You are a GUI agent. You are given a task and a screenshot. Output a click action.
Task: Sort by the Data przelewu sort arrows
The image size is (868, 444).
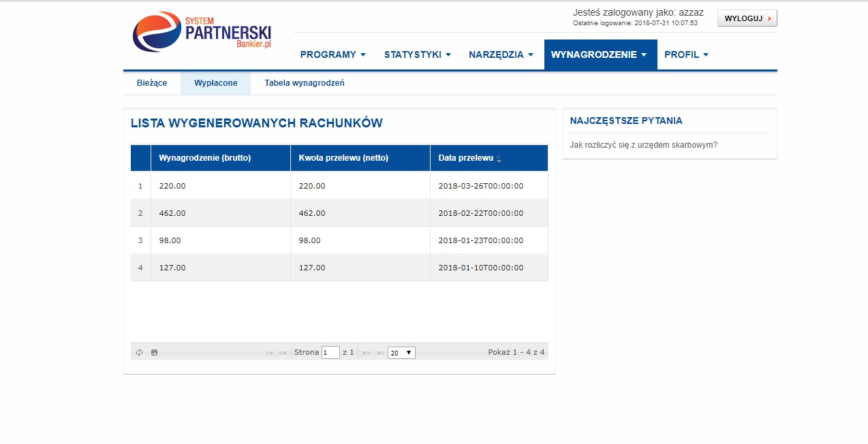click(x=499, y=159)
